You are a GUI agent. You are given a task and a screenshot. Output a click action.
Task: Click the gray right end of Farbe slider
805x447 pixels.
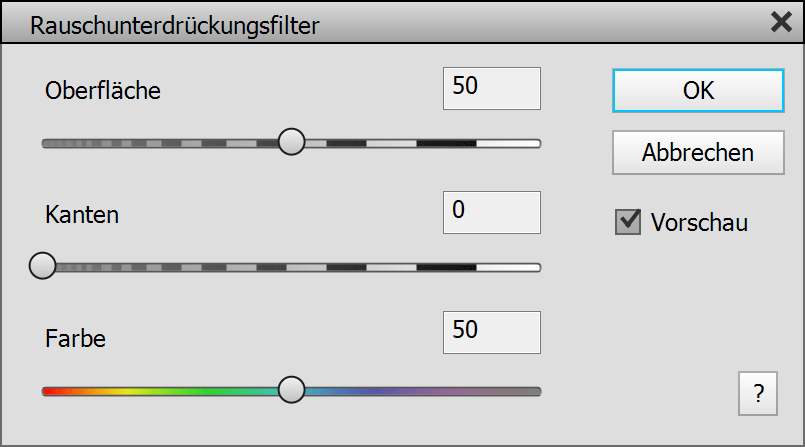coord(530,391)
